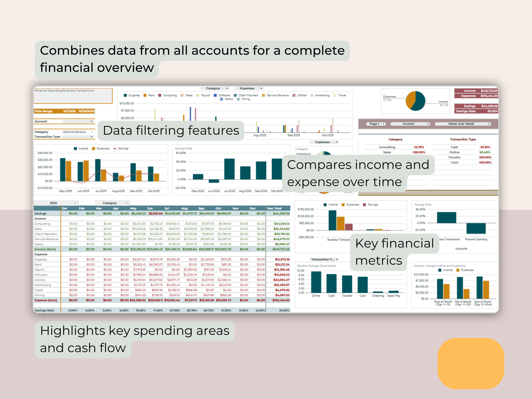Open Category dropdown above the monthly table

[x=126, y=203]
